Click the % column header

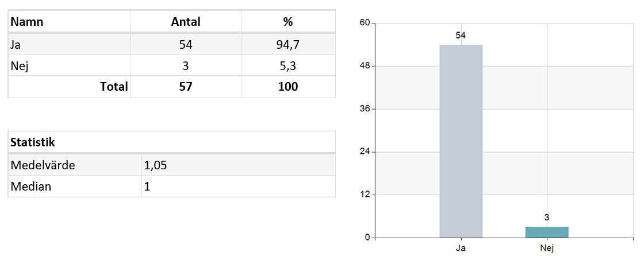tap(287, 22)
